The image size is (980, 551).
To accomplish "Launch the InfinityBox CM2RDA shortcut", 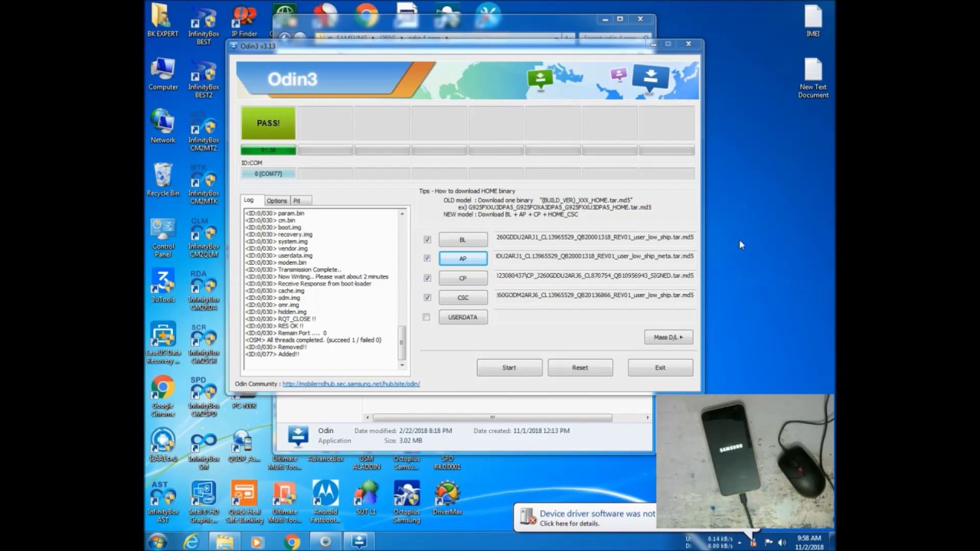I will click(x=204, y=291).
